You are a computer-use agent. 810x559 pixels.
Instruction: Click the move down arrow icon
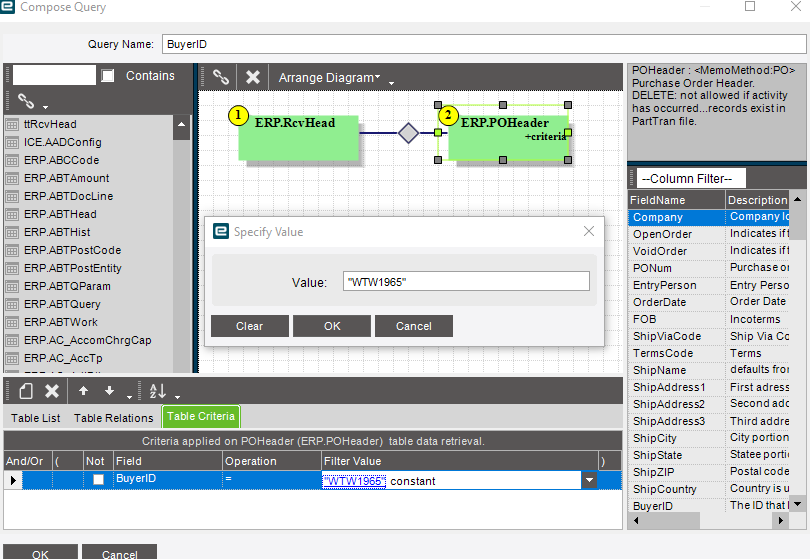[109, 391]
